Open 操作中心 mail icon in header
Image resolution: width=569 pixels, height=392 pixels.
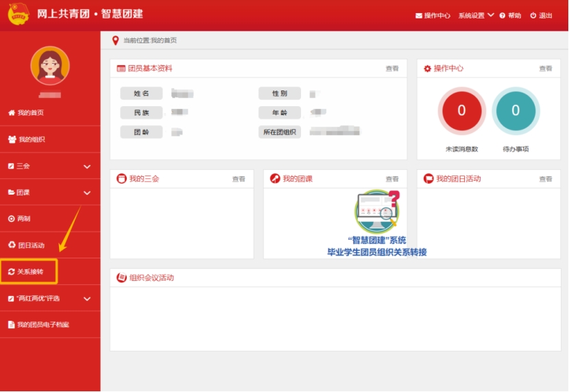coord(419,16)
